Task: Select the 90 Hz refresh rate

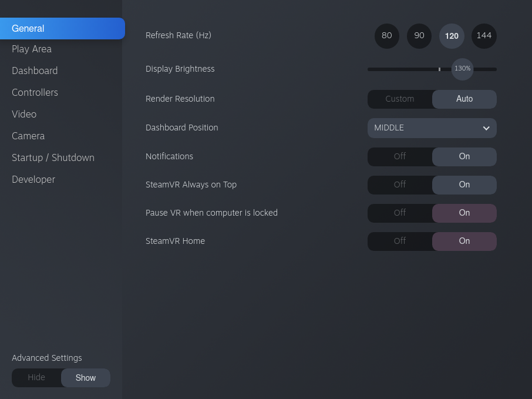Action: tap(419, 36)
